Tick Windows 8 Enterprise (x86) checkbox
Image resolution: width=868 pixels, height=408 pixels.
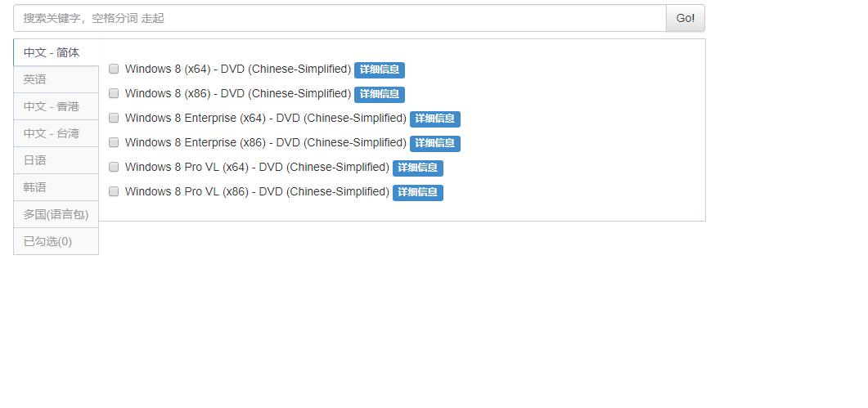coord(114,142)
